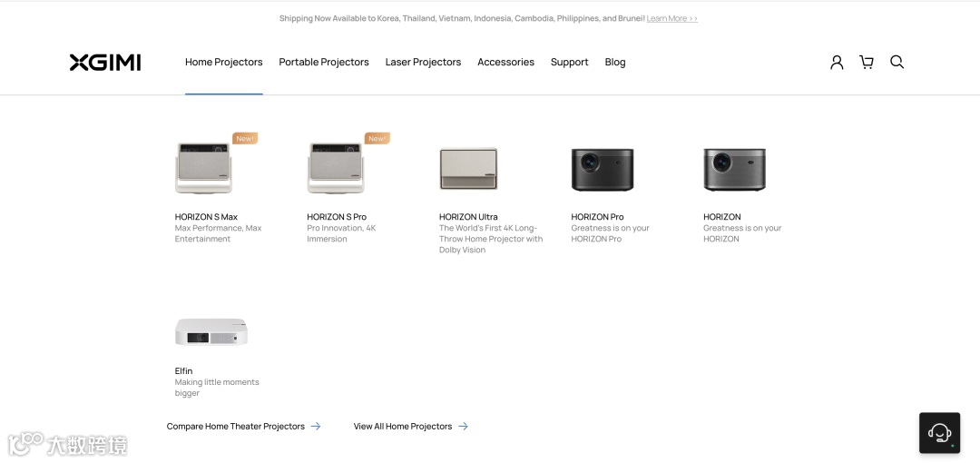This screenshot has width=980, height=463.
Task: Open the shopping cart icon
Action: click(x=867, y=62)
